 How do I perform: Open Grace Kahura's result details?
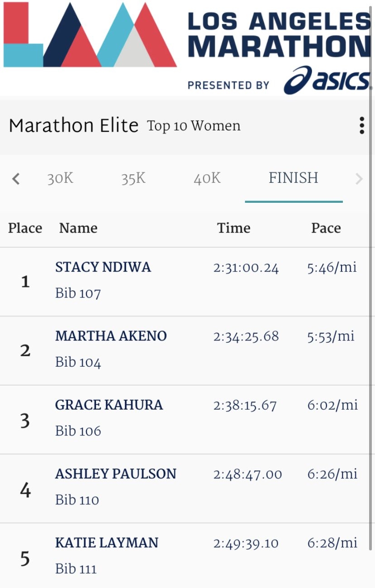pyautogui.click(x=187, y=420)
